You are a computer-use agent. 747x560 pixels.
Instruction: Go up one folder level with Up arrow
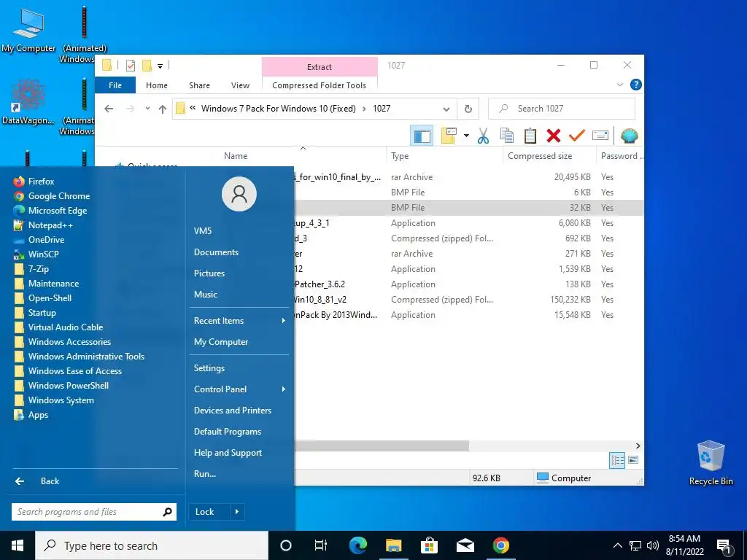[x=163, y=109]
